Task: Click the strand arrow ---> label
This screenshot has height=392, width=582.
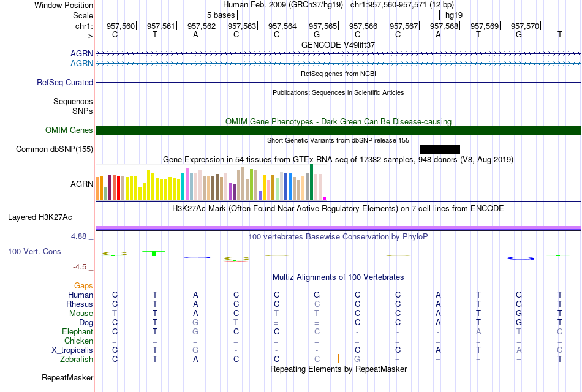Action: [87, 36]
